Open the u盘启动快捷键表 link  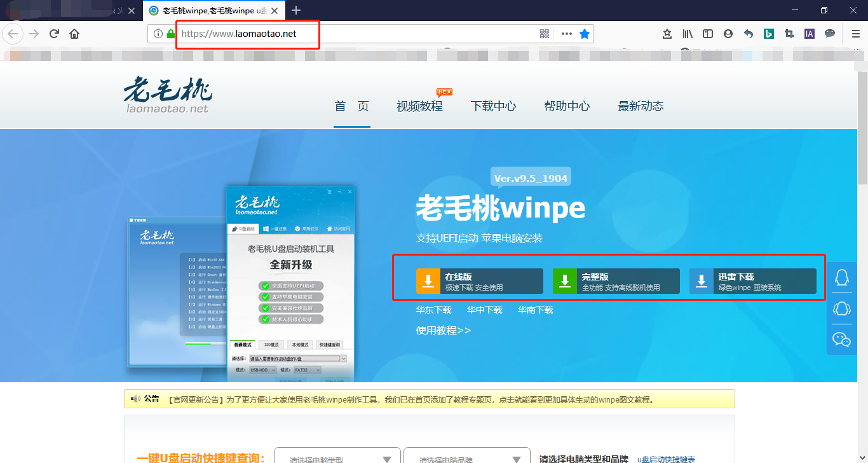pyautogui.click(x=666, y=459)
